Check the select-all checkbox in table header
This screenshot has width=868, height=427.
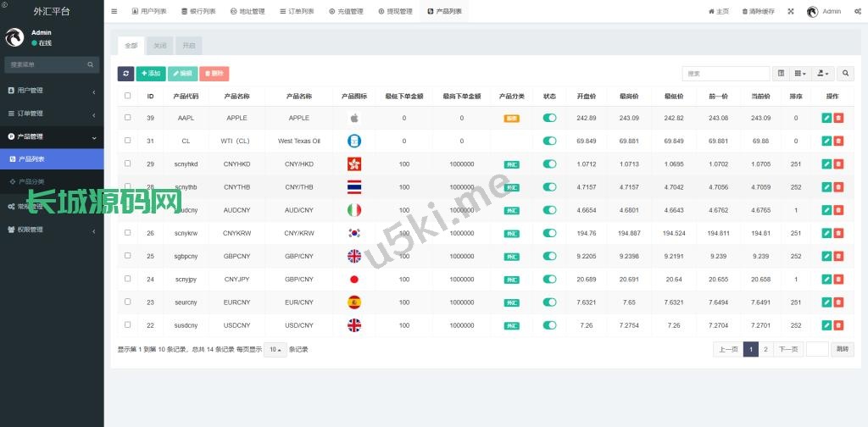click(128, 96)
